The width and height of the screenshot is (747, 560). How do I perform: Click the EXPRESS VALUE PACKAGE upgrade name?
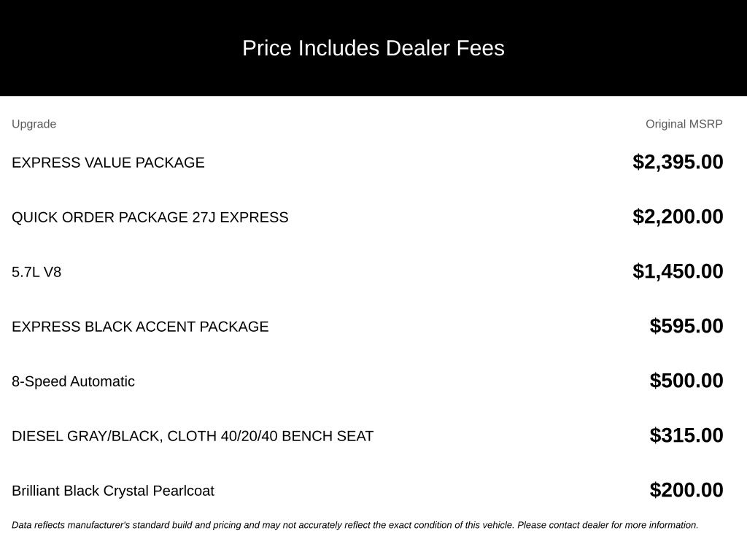point(108,163)
